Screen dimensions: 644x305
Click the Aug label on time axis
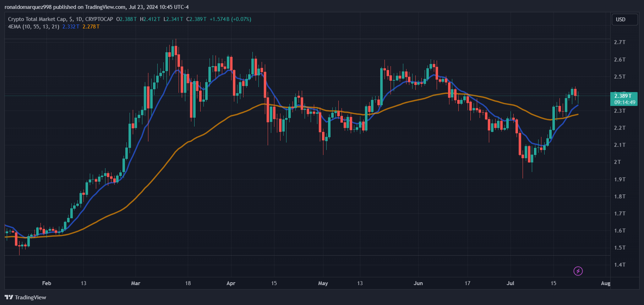click(606, 283)
